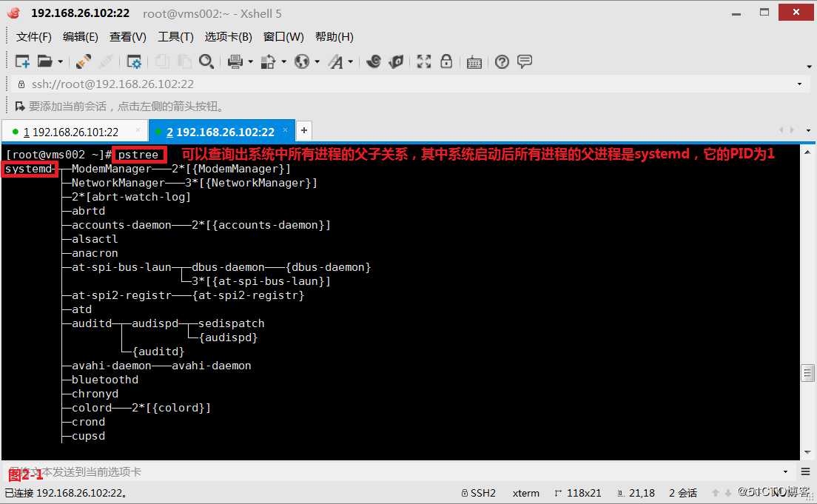Click the Copy toolbar icon
This screenshot has width=817, height=504.
pos(162,61)
